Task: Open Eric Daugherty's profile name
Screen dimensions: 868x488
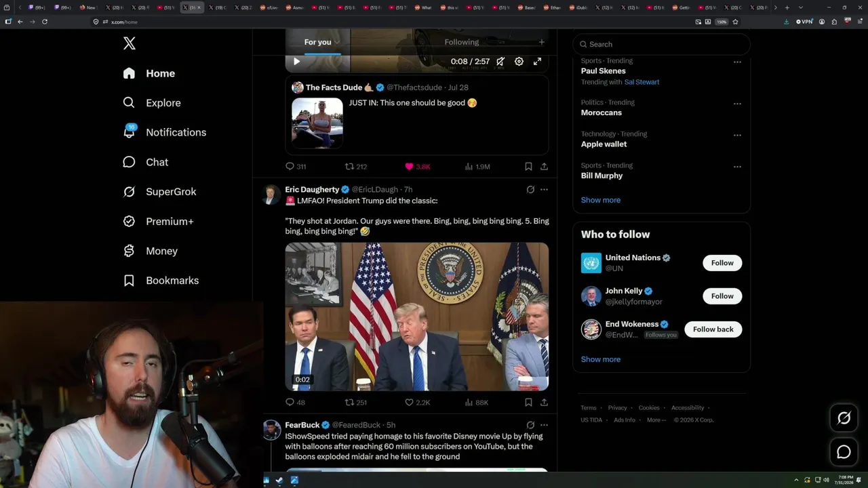Action: click(312, 190)
